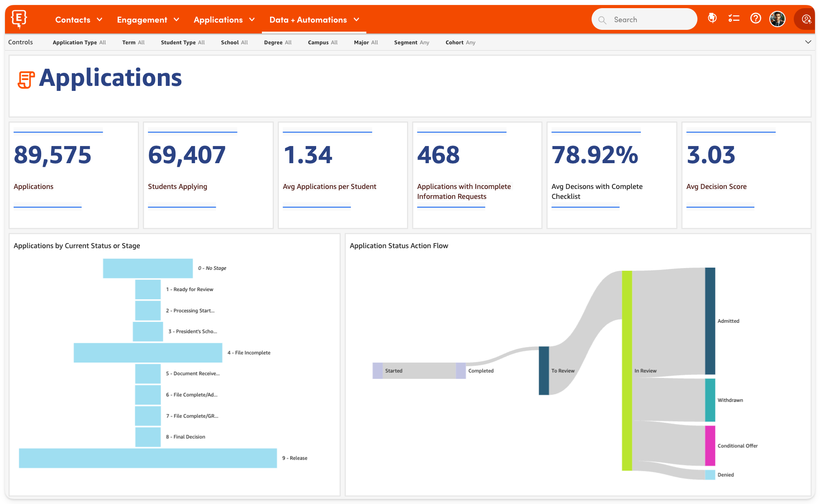Expand the Controls bar chevron
The image size is (820, 504).
pos(808,42)
